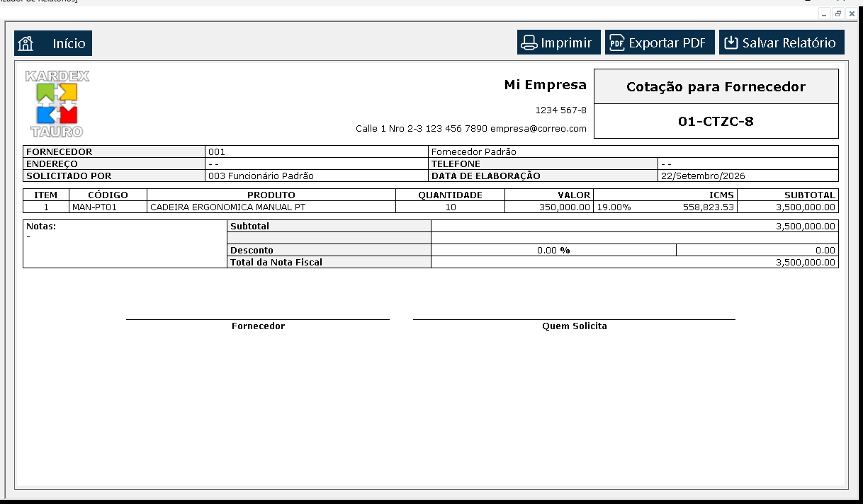Click 003 Funcionário Padrão cell

(317, 176)
